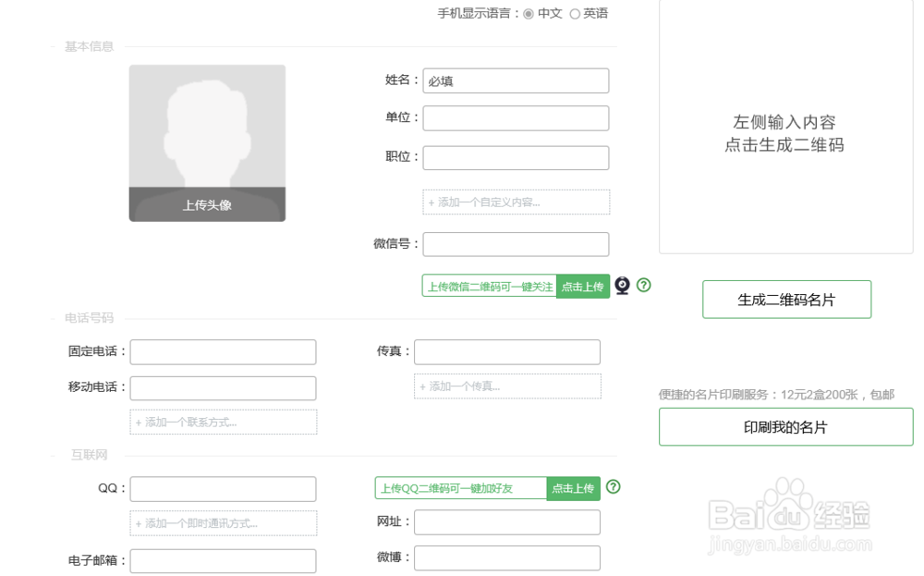Add another fax field via 添加一个传真
This screenshot has width=924, height=576.
[506, 386]
